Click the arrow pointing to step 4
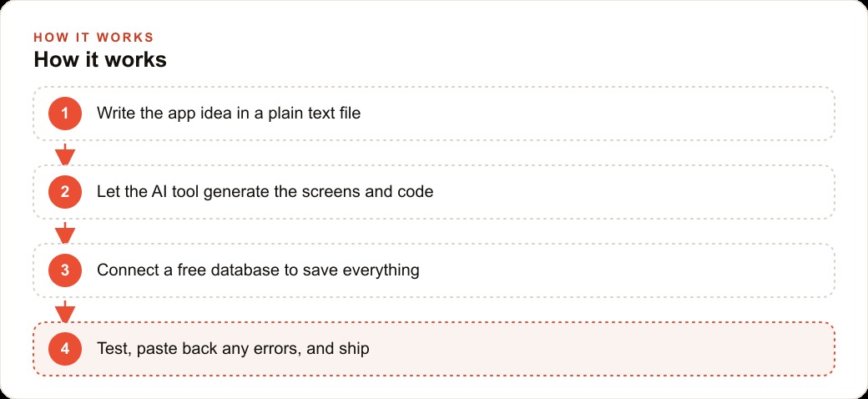The height and width of the screenshot is (399, 868). click(x=65, y=311)
